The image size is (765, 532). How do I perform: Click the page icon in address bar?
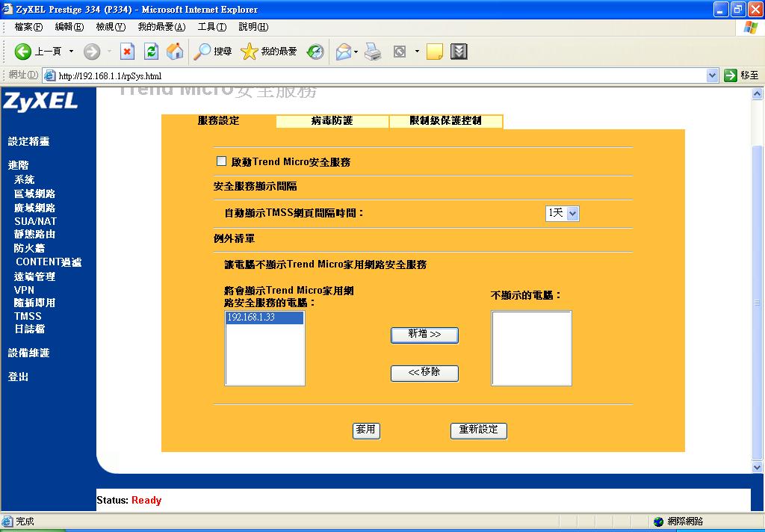click(x=49, y=75)
